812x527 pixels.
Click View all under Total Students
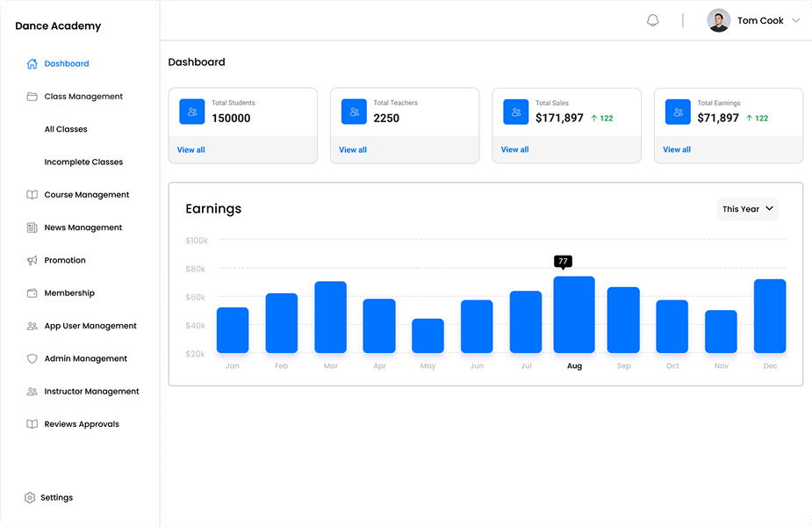190,149
